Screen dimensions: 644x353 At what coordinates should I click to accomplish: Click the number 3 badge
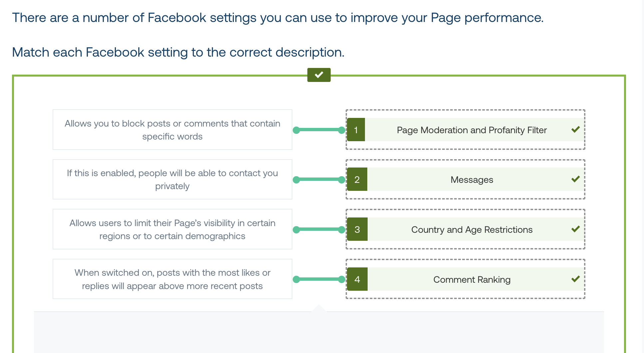tap(357, 229)
